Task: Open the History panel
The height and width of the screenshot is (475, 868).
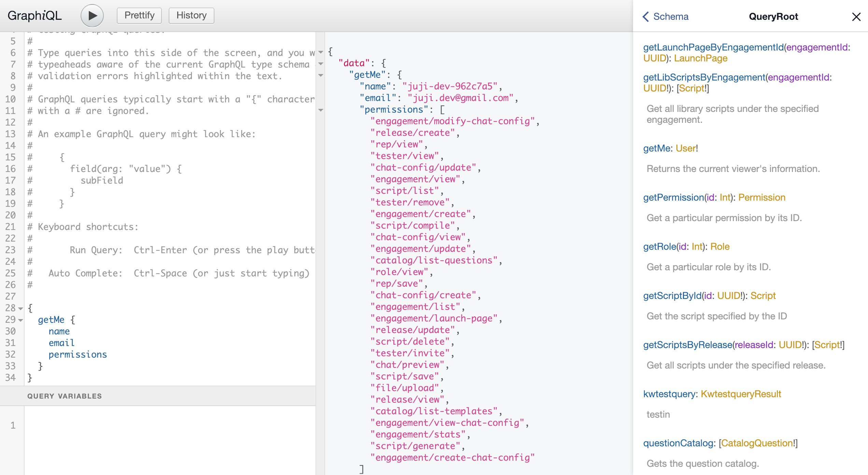Action: [x=192, y=15]
